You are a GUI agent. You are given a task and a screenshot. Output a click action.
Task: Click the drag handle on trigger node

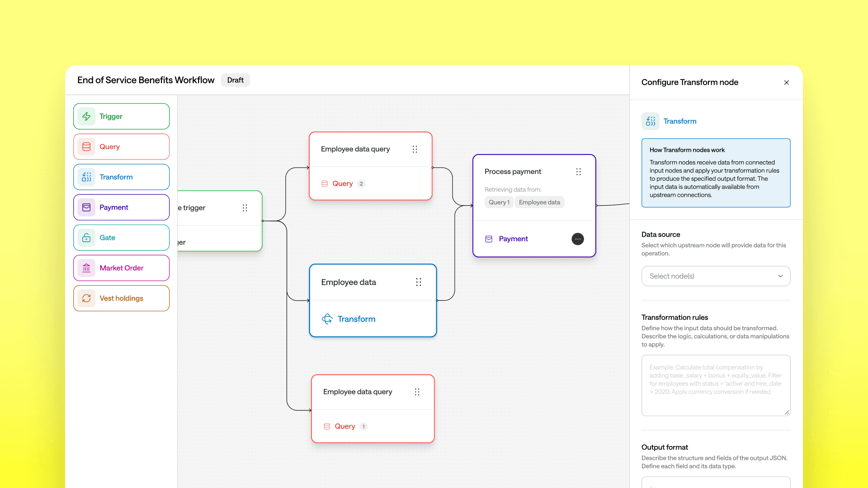click(245, 208)
